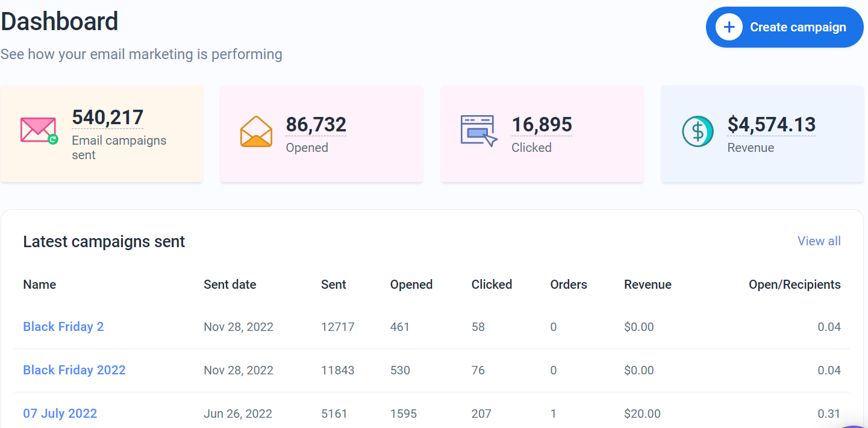The height and width of the screenshot is (428, 868).
Task: Click the Revenue card label
Action: [751, 148]
